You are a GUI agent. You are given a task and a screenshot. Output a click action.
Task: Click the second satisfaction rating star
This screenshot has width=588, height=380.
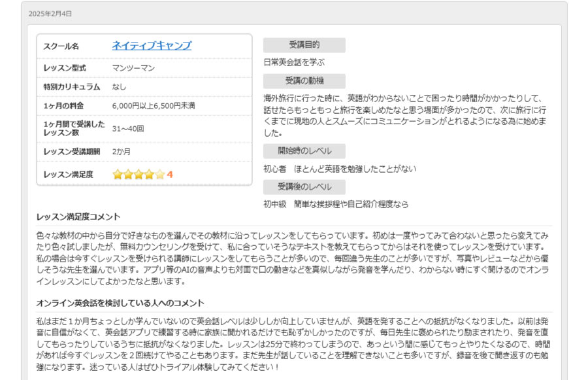click(x=128, y=174)
